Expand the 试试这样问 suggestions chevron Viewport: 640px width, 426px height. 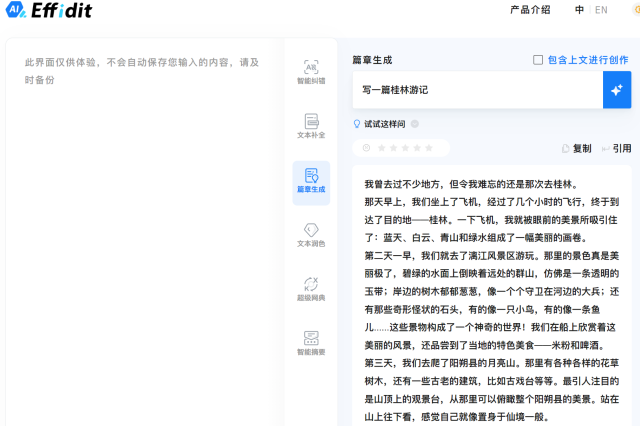415,124
